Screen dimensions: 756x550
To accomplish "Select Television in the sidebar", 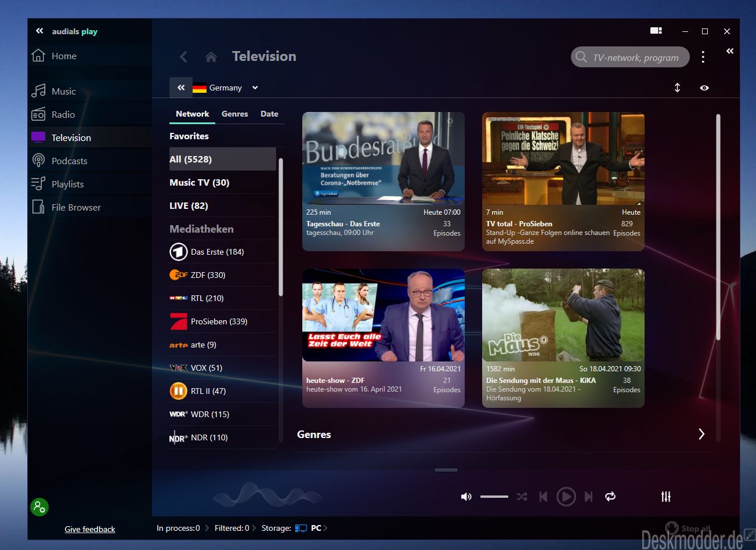I will [x=90, y=137].
